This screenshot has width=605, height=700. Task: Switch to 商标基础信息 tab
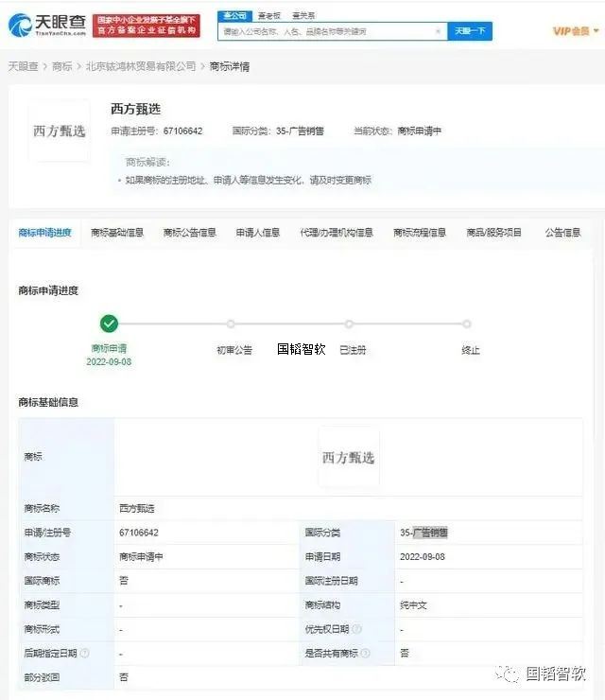tap(117, 233)
